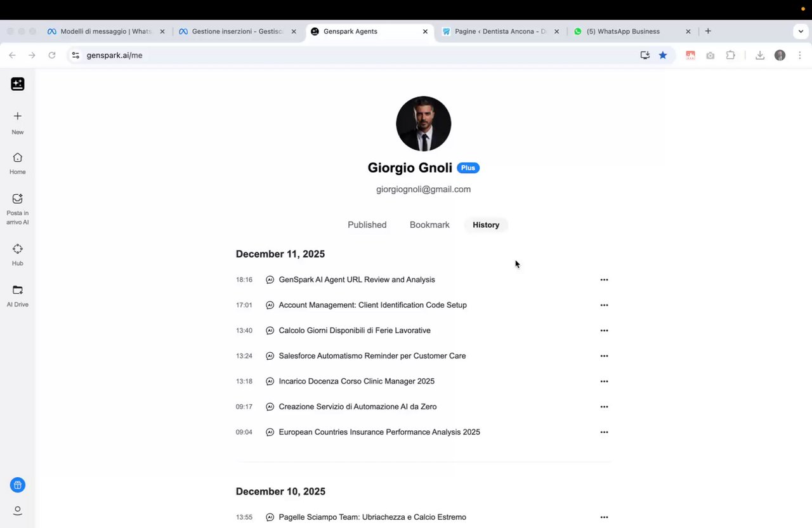The image size is (812, 528).
Task: Switch to the Published tab
Action: point(367,225)
